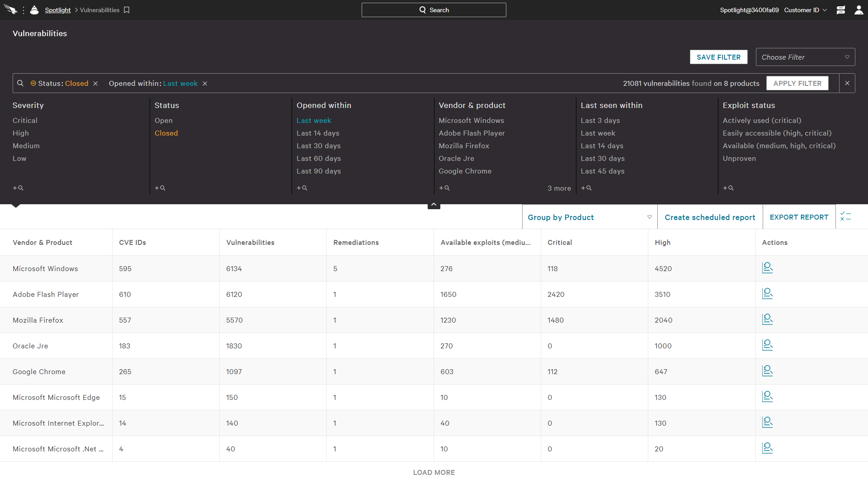This screenshot has width=868, height=488.
Task: Select the Open status filter
Action: [x=164, y=121]
